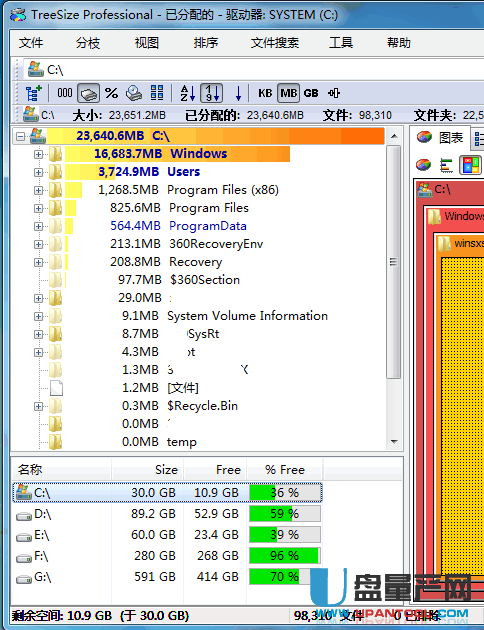Click scroll up arrow of tree scrollbar
This screenshot has width=484, height=630.
click(394, 137)
